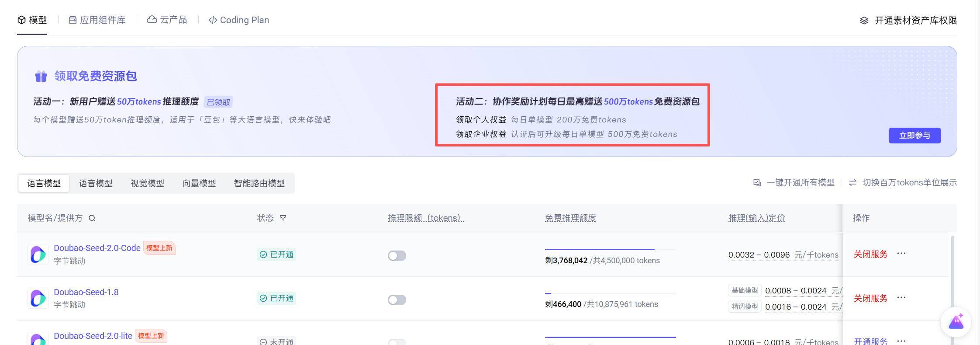The height and width of the screenshot is (345, 980).
Task: Click the 开通素材资产库权限 layers icon
Action: point(864,21)
